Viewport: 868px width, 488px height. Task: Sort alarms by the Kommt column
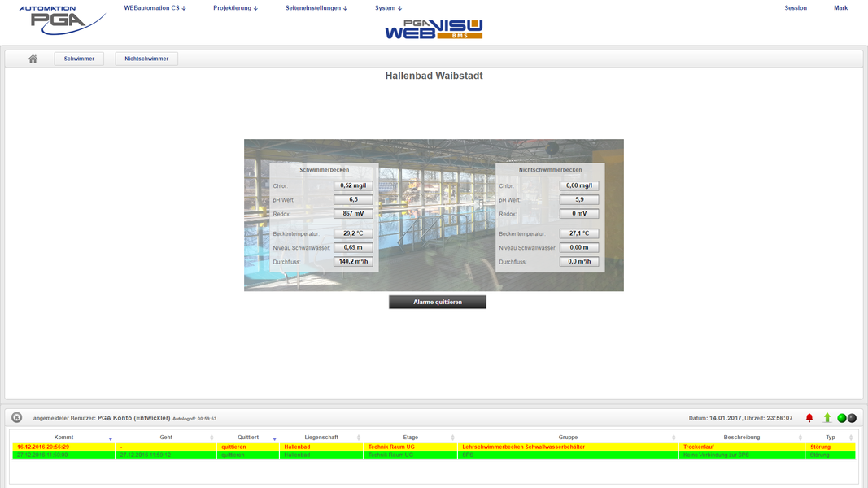(63, 438)
